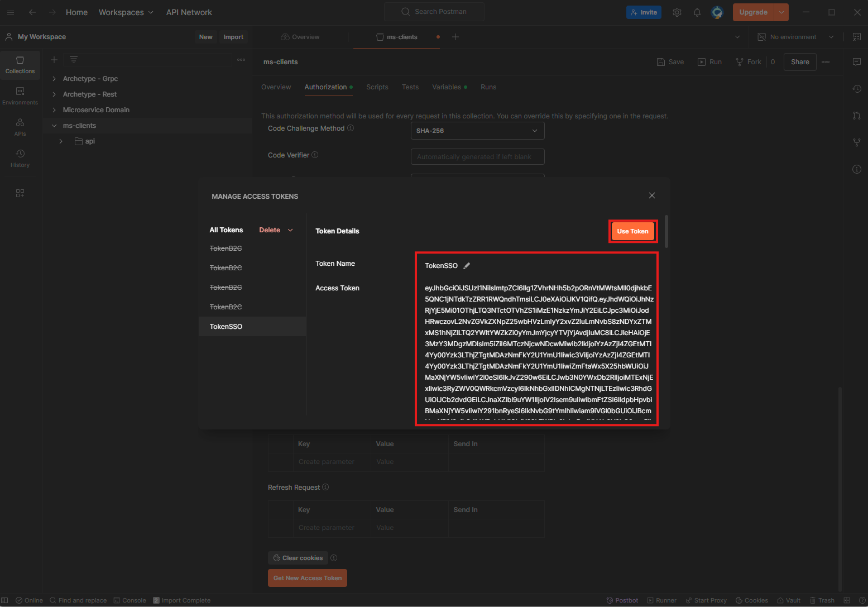
Task: Create a new collection with plus icon
Action: click(x=54, y=60)
